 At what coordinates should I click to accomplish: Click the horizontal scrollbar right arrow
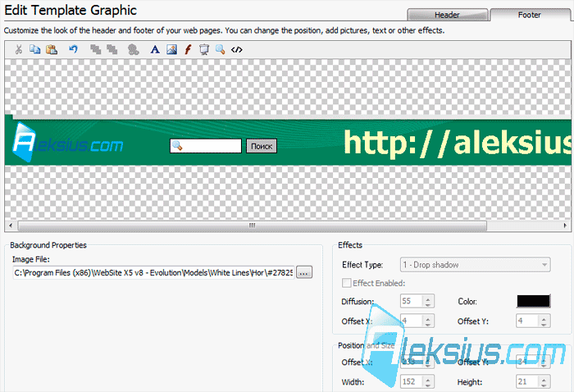(x=565, y=226)
